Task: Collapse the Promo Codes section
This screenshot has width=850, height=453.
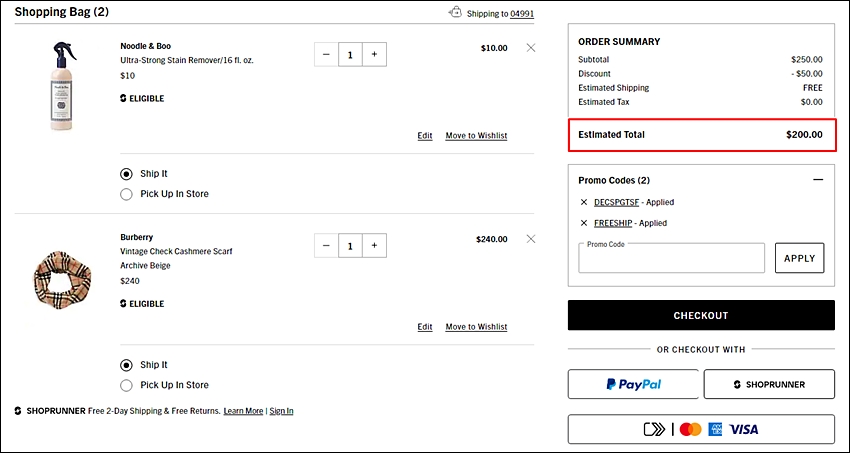Action: tap(819, 180)
